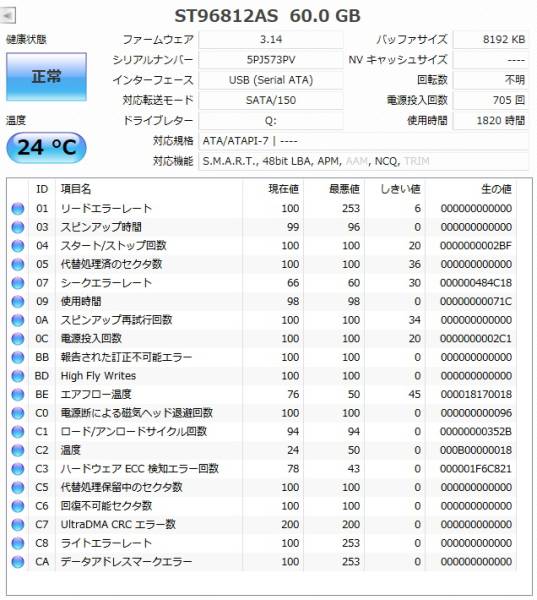Click the status orb for C1 ロード/アンロードサイクル回数

(18, 432)
